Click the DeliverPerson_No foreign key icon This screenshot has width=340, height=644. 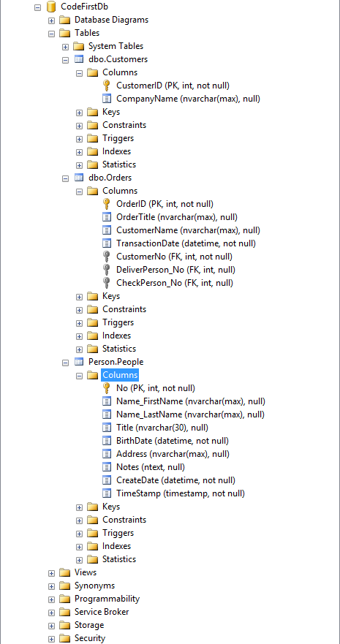(x=106, y=270)
